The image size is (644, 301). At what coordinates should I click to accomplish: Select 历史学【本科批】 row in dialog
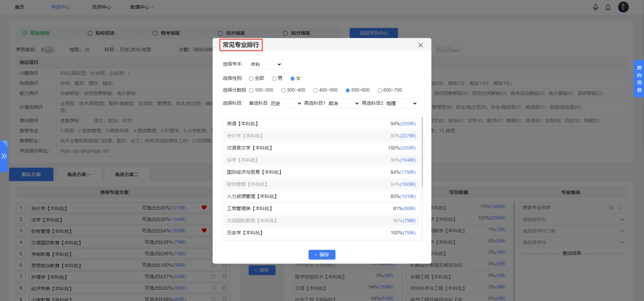click(x=321, y=233)
